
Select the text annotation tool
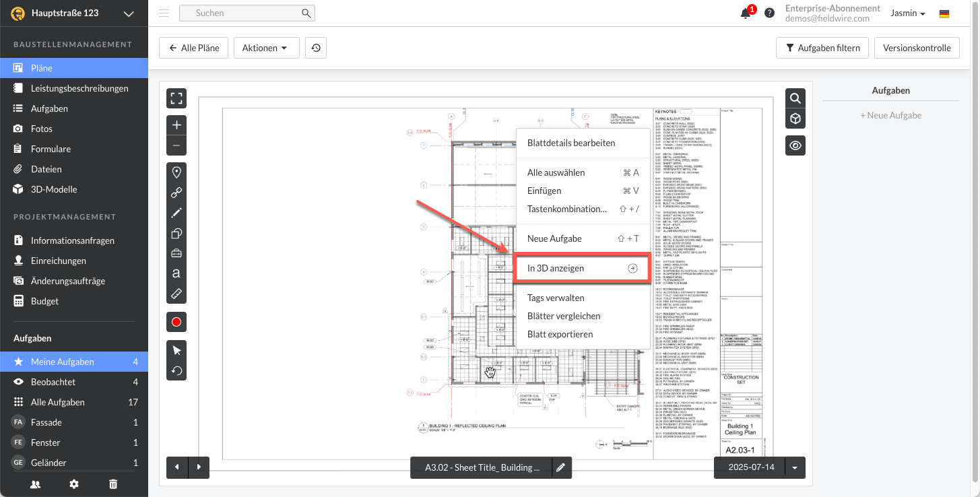pos(176,273)
